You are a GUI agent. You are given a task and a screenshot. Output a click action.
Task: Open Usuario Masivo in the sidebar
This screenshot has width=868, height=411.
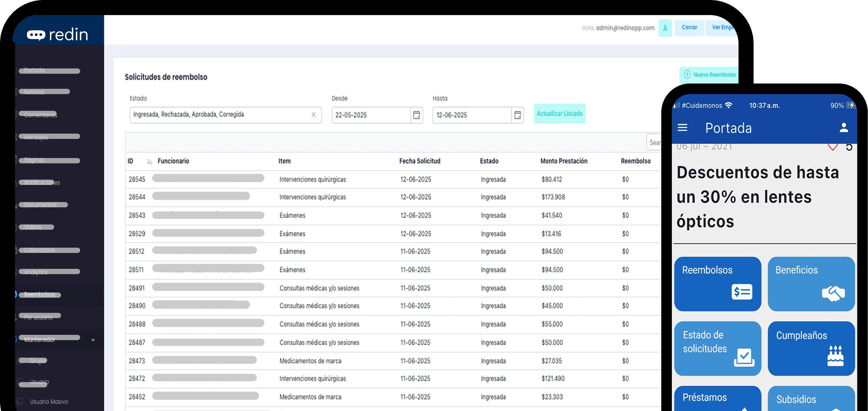pyautogui.click(x=49, y=402)
